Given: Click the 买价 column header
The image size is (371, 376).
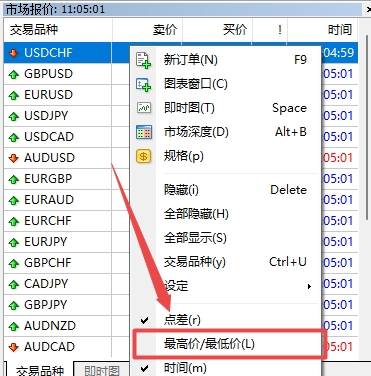Looking at the screenshot, I should click(x=217, y=30).
